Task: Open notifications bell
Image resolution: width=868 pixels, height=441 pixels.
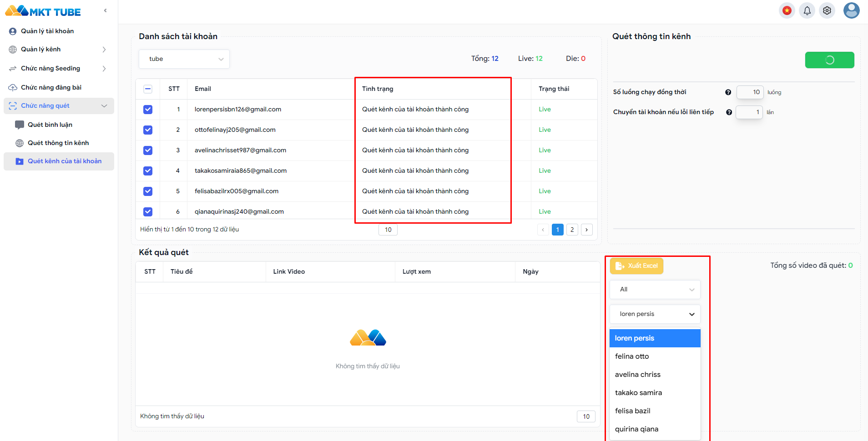Action: click(x=807, y=10)
